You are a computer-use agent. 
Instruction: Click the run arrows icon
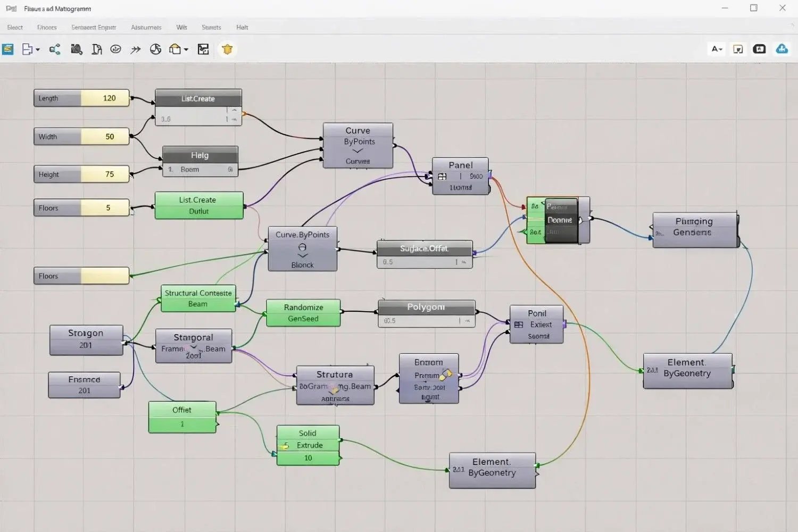coord(136,49)
